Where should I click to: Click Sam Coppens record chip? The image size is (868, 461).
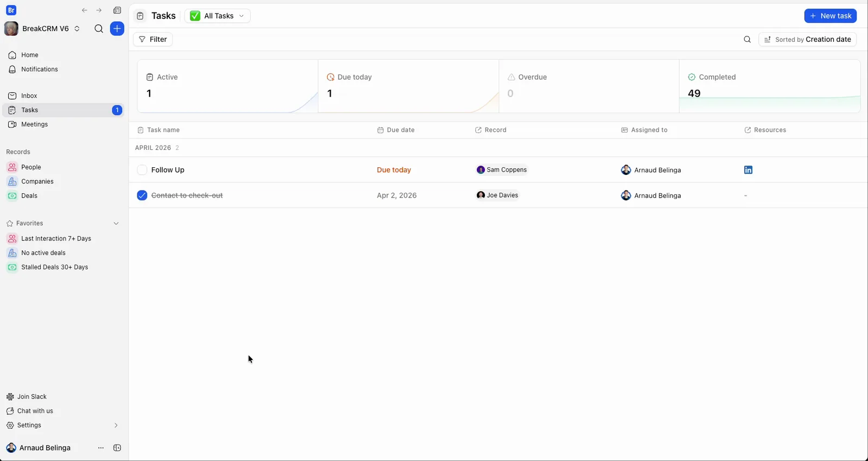(502, 170)
